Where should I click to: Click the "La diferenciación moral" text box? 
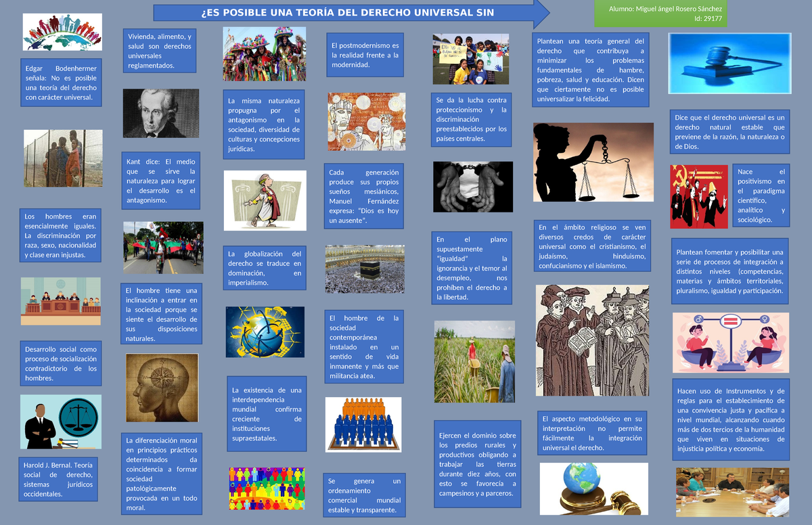(x=162, y=474)
